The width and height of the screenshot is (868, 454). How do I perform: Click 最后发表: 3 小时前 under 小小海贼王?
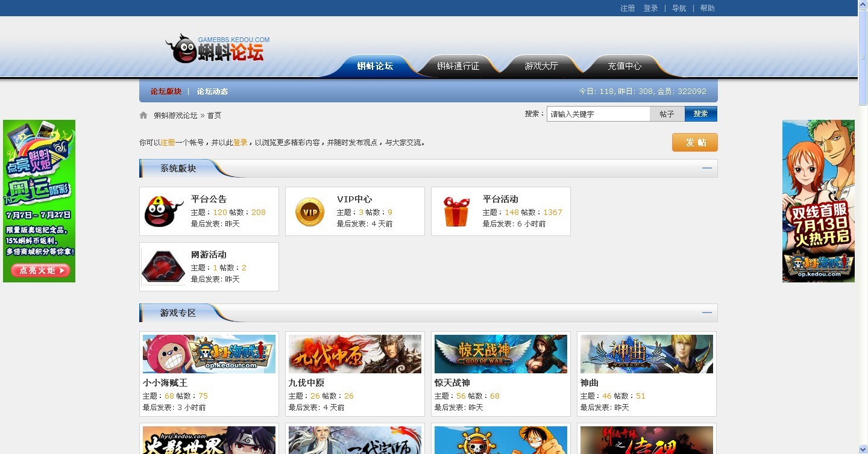point(174,408)
